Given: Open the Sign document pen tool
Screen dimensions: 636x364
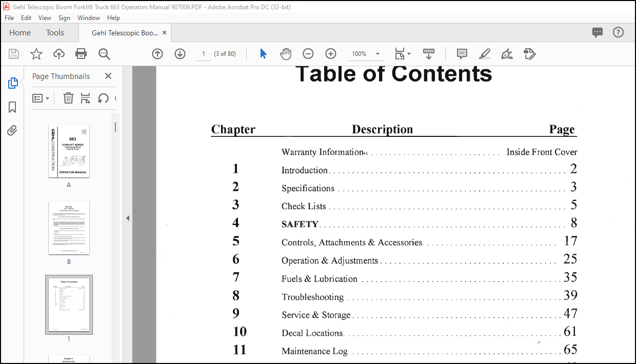Looking at the screenshot, I should (507, 54).
